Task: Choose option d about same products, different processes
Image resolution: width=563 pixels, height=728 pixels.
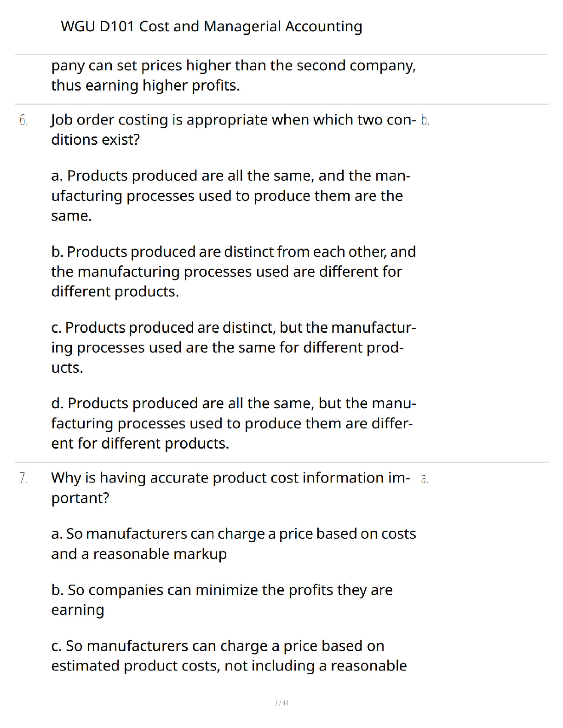Action: [234, 423]
